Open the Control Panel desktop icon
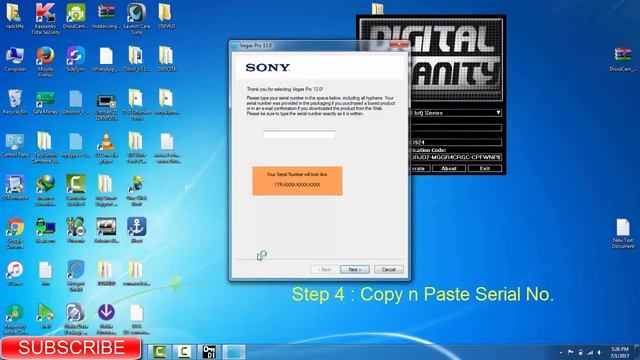The image size is (640, 360). click(15, 146)
